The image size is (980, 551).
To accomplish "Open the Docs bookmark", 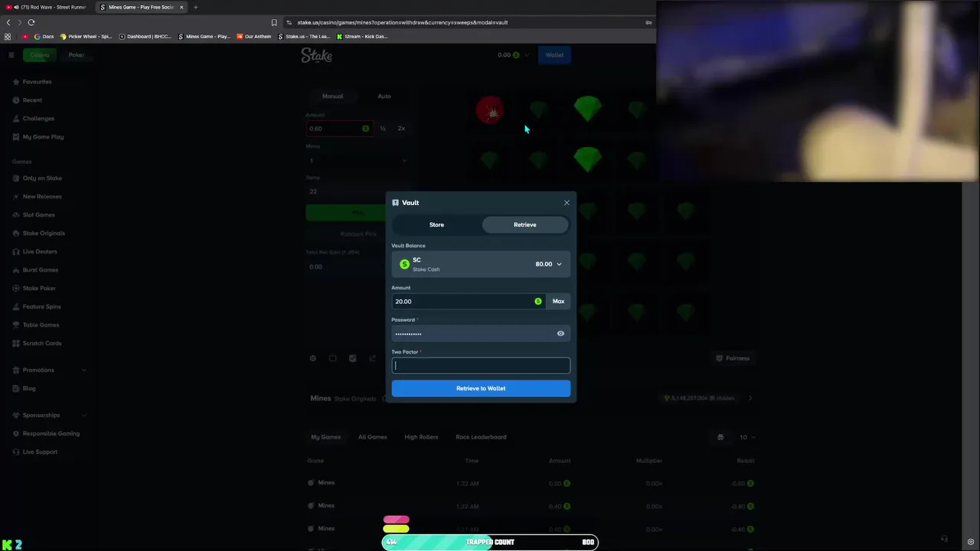I will [x=44, y=37].
